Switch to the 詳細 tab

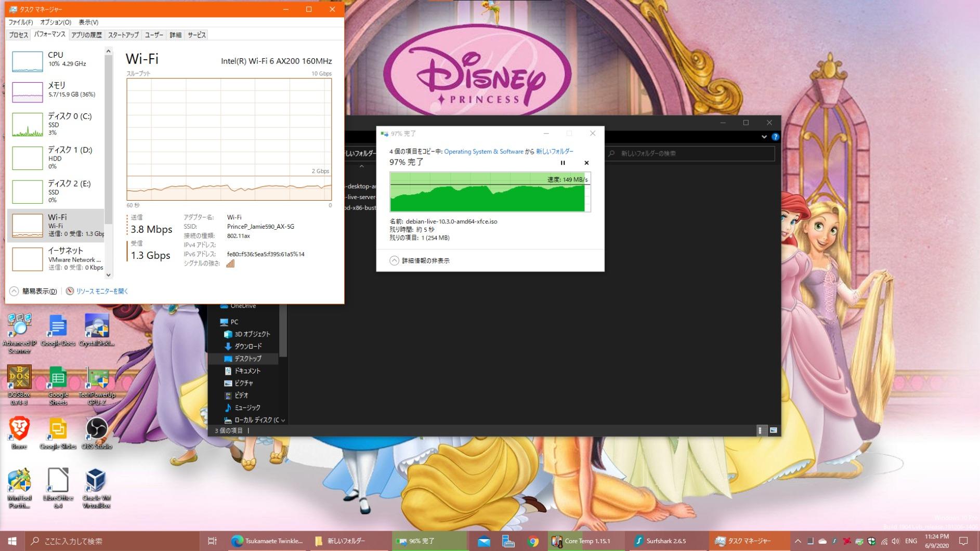coord(176,35)
